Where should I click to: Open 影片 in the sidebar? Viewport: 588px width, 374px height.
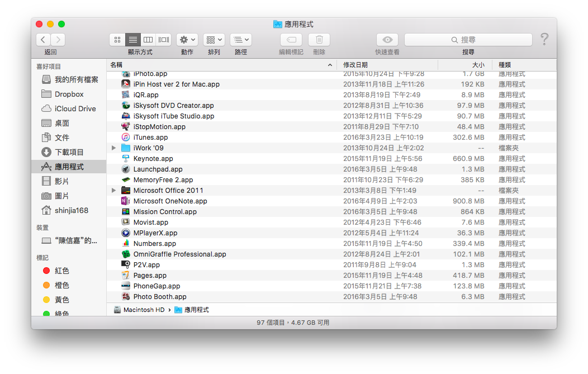click(69, 182)
